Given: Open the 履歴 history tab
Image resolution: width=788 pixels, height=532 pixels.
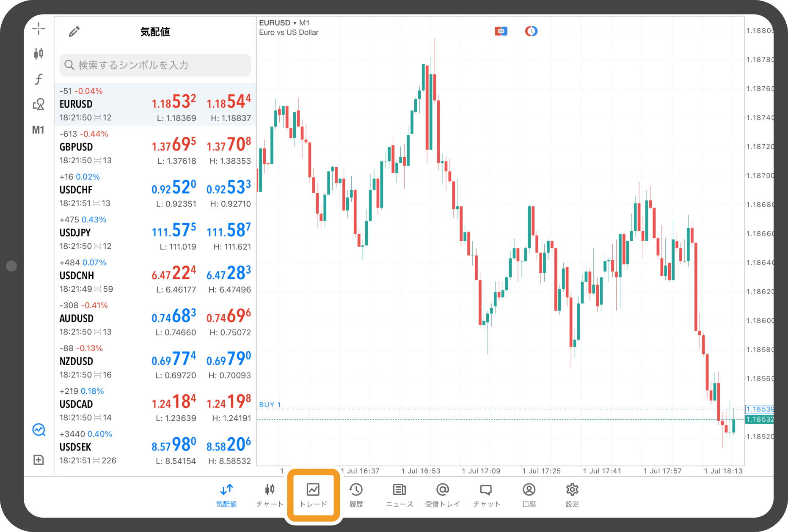Looking at the screenshot, I should click(x=356, y=495).
